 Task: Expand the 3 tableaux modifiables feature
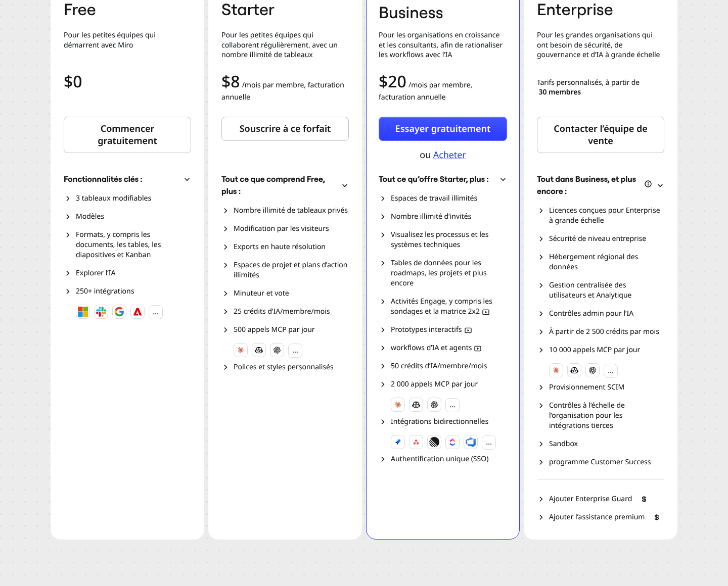click(x=108, y=198)
